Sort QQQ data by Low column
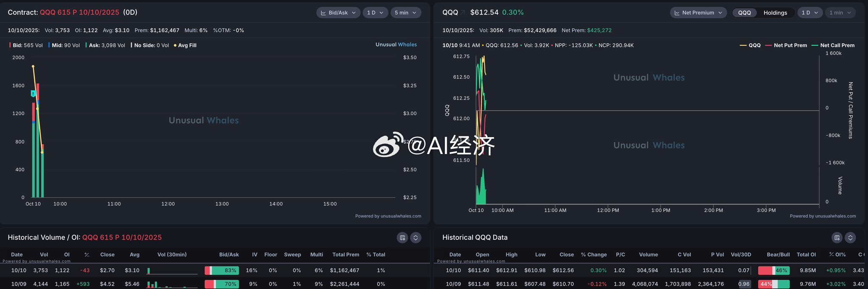 (540, 255)
